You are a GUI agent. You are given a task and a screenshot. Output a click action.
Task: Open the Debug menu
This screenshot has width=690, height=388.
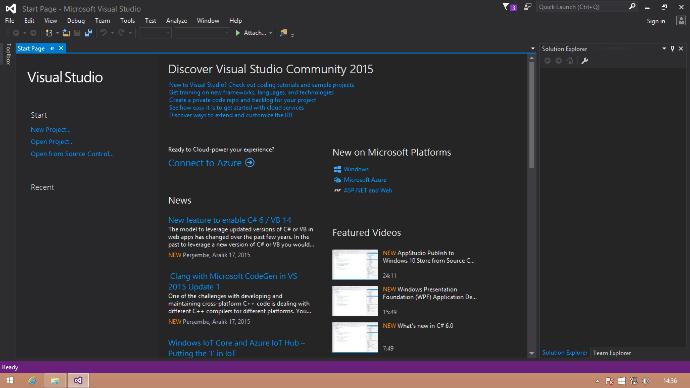[x=76, y=21]
